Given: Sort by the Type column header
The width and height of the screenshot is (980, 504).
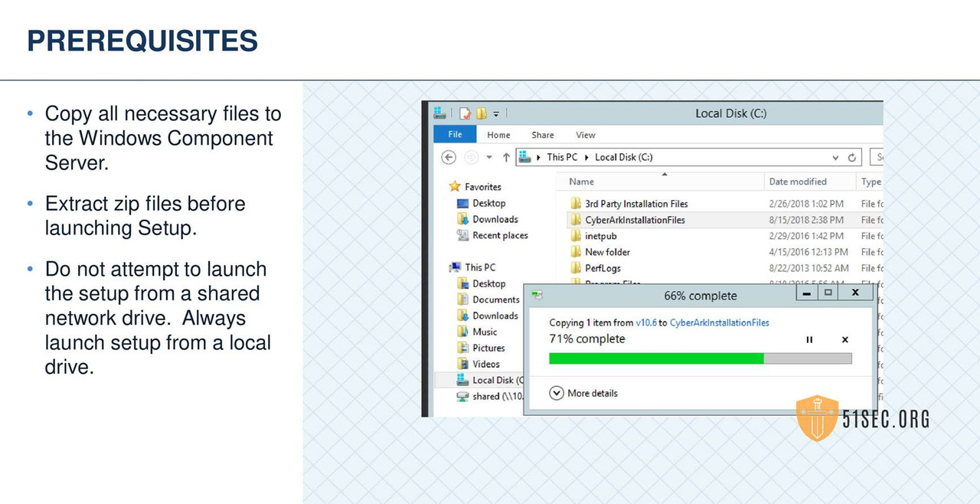Looking at the screenshot, I should [x=871, y=182].
